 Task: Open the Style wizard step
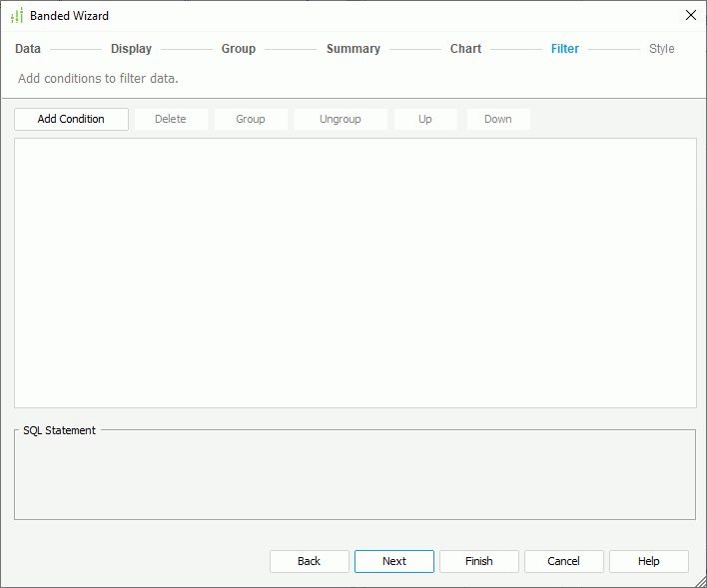pos(661,49)
